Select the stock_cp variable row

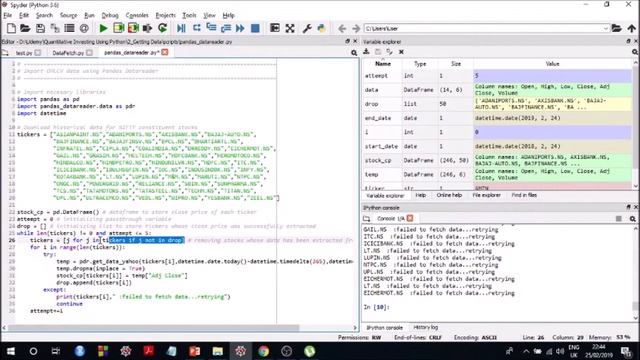(498, 160)
